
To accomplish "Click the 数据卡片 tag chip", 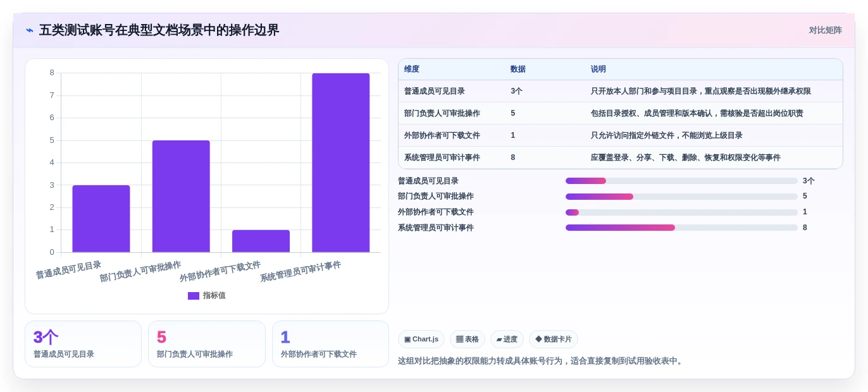I will (554, 340).
